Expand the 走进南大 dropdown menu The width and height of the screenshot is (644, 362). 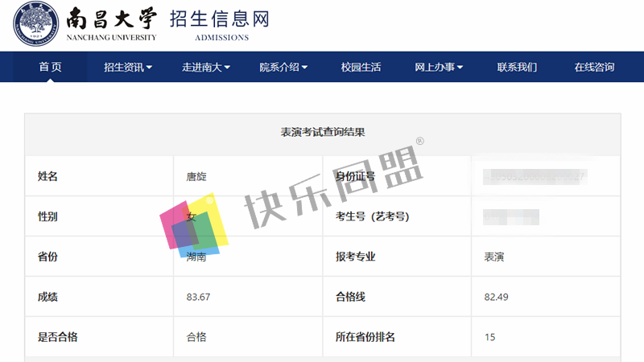(x=206, y=67)
